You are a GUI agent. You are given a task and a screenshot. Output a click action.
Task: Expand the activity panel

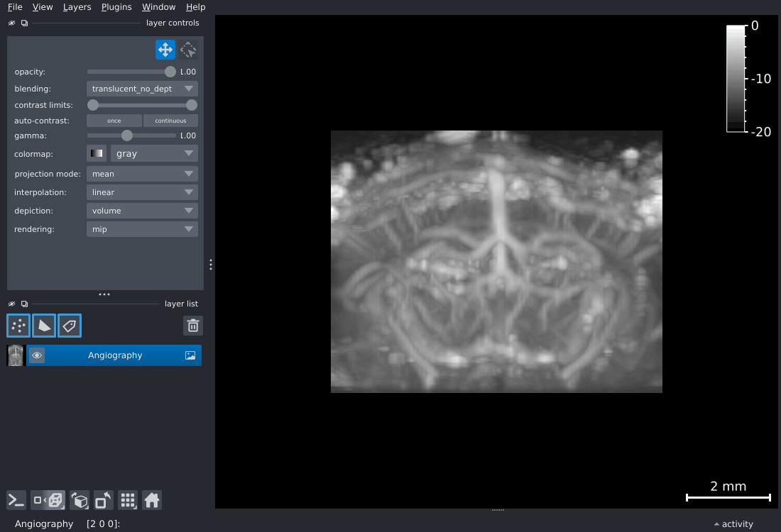tap(733, 524)
